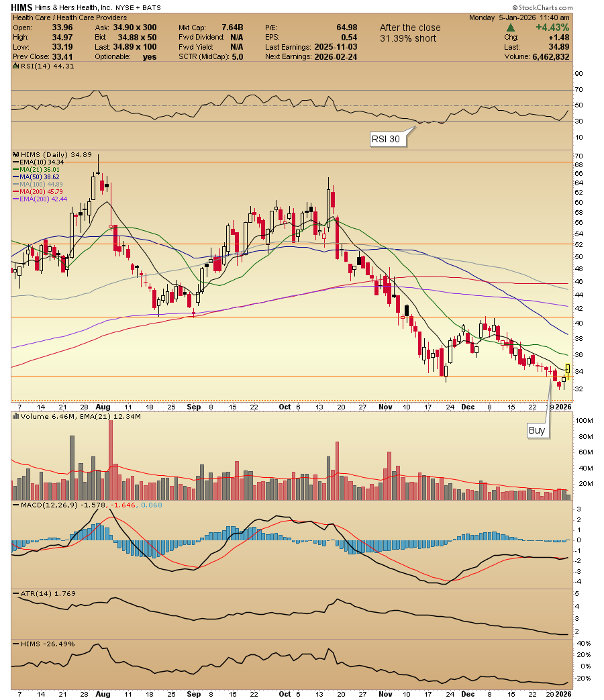Click the 'Dec' label on bottom axis
Image resolution: width=604 pixels, height=700 pixels.
coord(468,694)
